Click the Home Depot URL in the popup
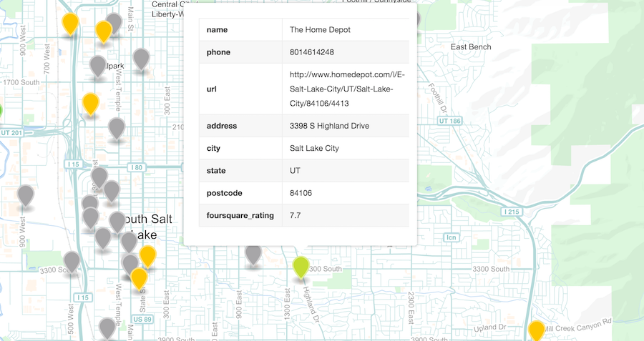 (347, 89)
